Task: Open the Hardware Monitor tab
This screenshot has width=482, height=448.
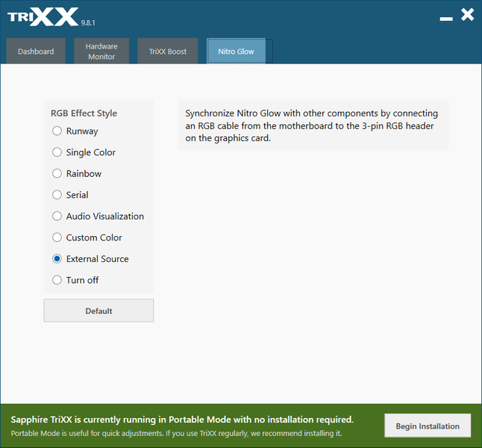Action: tap(101, 51)
